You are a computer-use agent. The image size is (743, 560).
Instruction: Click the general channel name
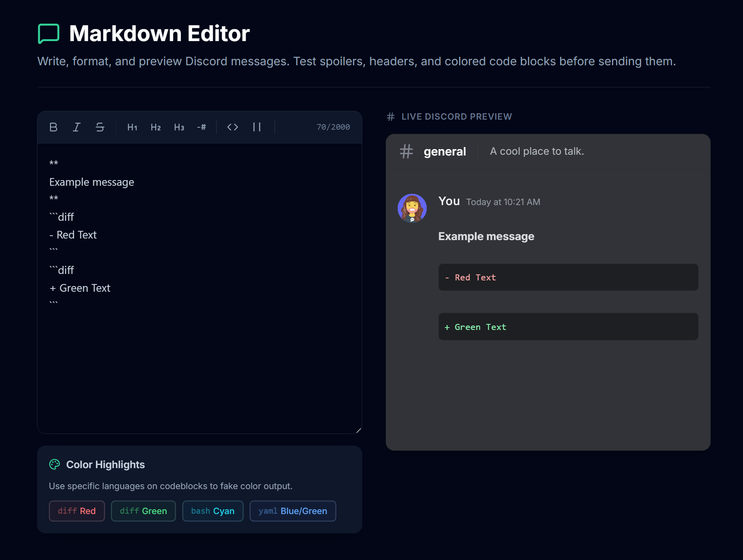(x=445, y=151)
